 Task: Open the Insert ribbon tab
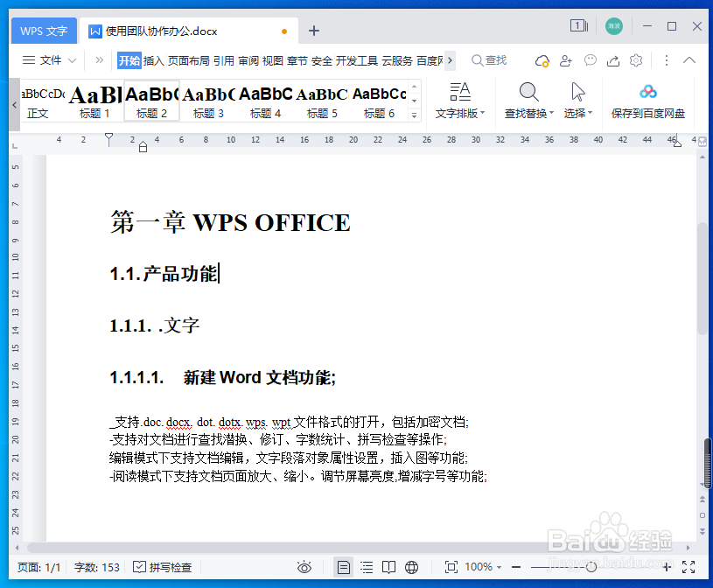click(x=154, y=60)
